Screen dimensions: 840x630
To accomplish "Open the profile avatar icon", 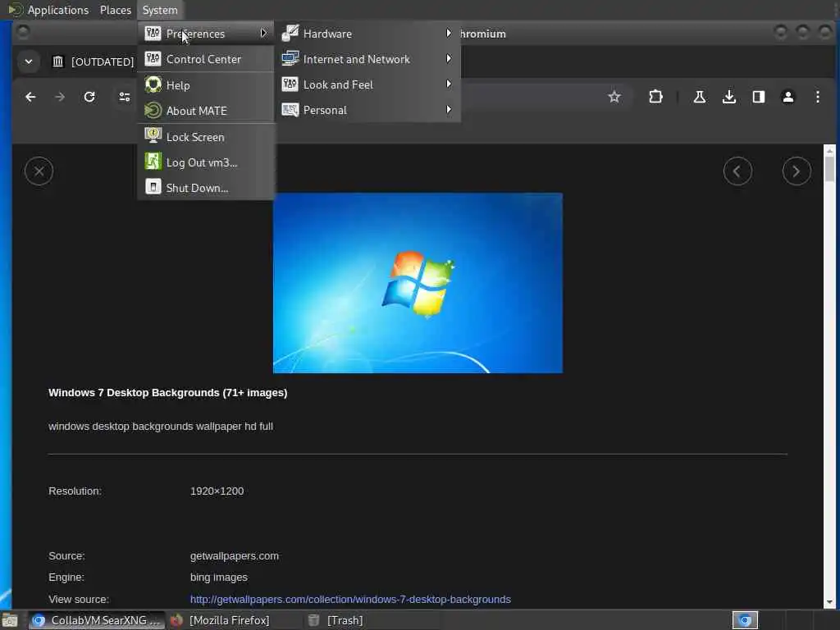I will (x=788, y=97).
